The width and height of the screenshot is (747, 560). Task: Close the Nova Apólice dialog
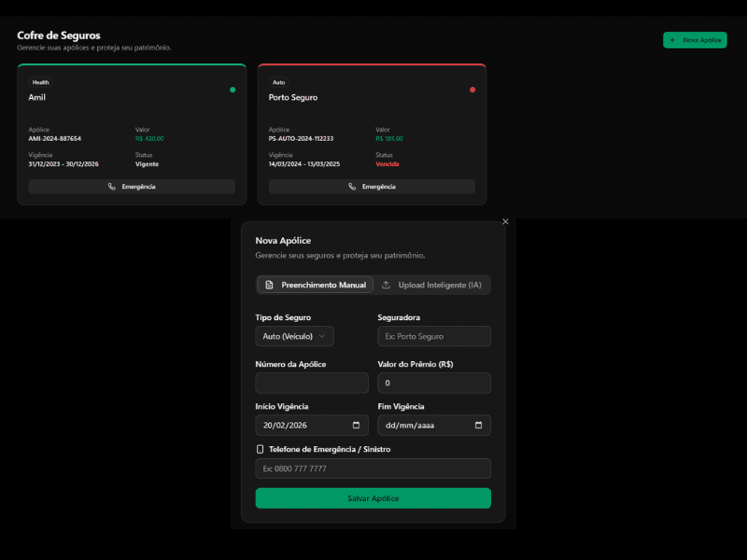coord(505,222)
